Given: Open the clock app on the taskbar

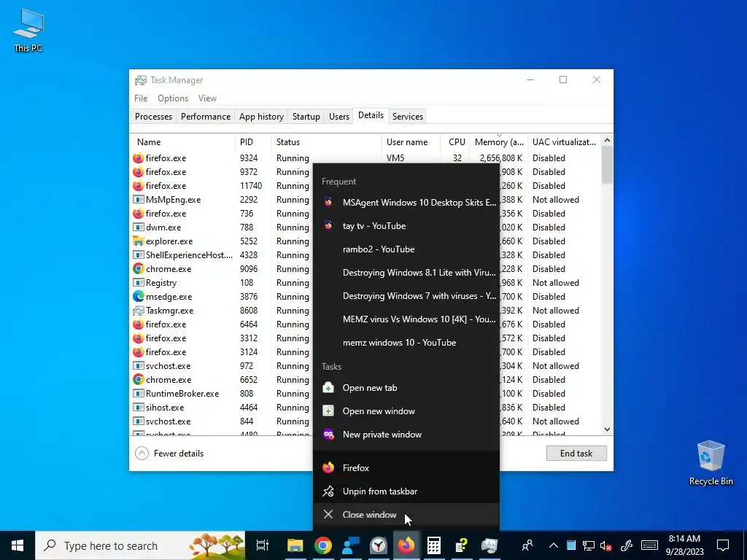Looking at the screenshot, I should (379, 545).
